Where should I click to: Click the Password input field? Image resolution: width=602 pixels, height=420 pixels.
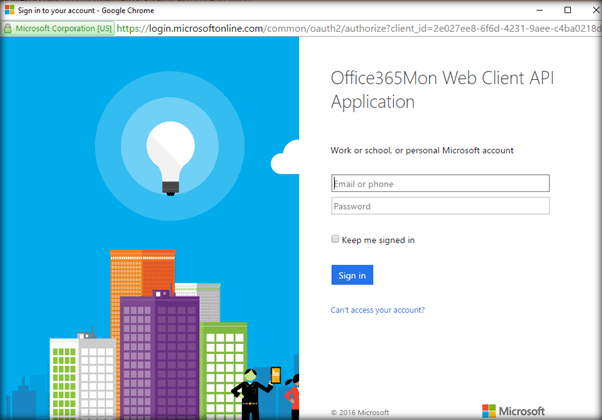(x=440, y=206)
